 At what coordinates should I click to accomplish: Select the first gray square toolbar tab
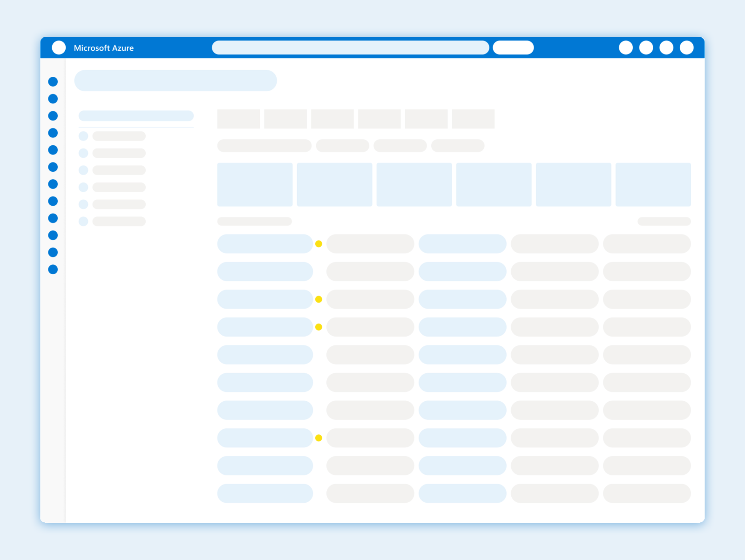[x=238, y=119]
